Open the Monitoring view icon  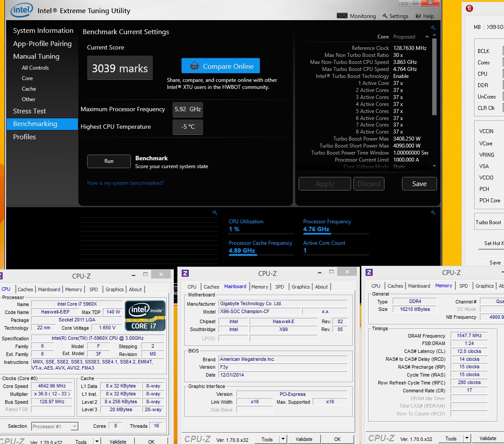[x=342, y=16]
